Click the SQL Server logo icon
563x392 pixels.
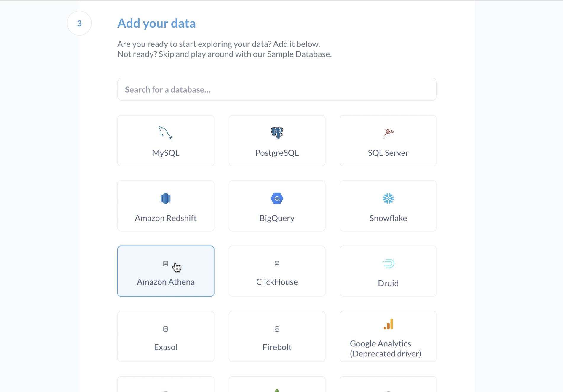point(388,133)
